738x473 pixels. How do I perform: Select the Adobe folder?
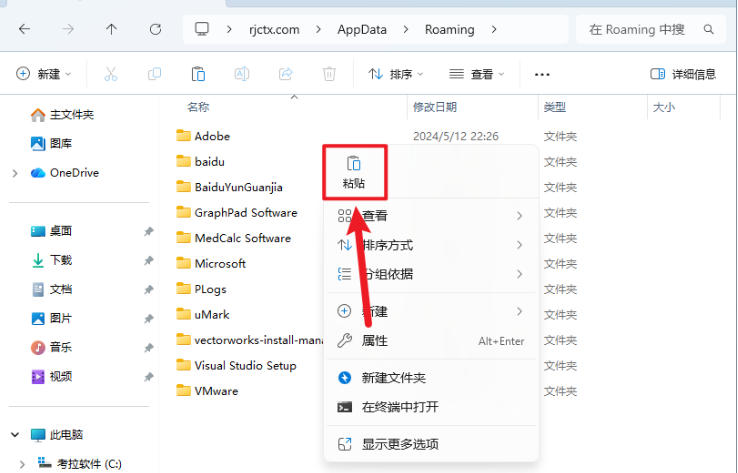click(212, 136)
